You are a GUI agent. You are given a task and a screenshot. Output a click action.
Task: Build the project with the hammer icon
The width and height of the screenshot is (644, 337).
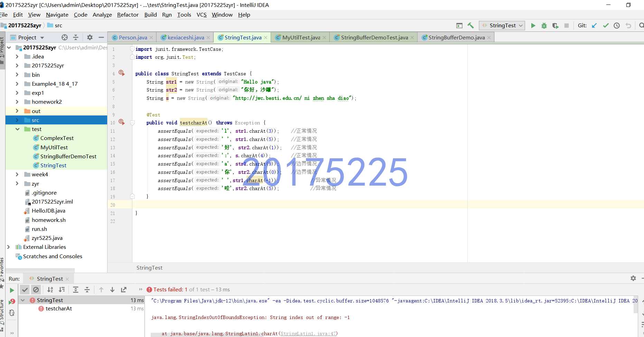point(470,25)
